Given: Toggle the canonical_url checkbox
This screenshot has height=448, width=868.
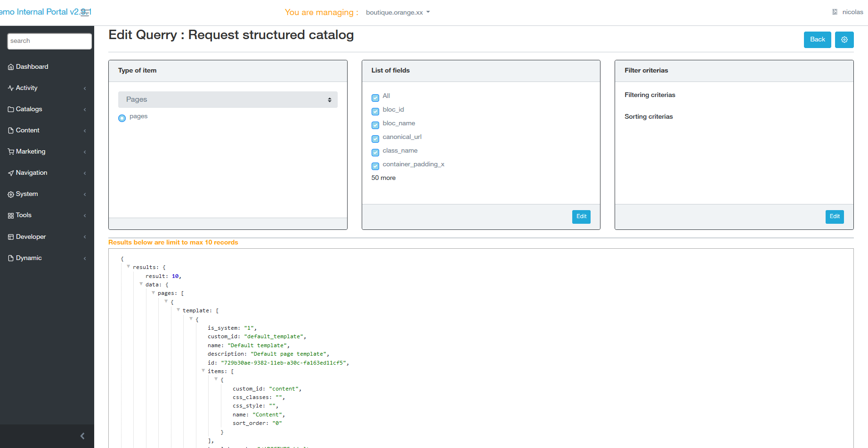Looking at the screenshot, I should 375,139.
